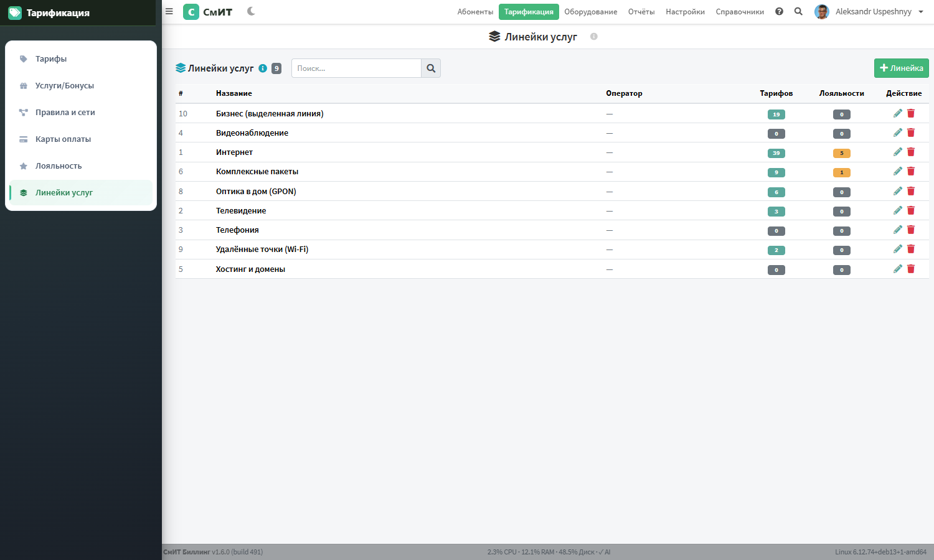This screenshot has width=934, height=560.
Task: Click the Телефония row name
Action: point(237,230)
